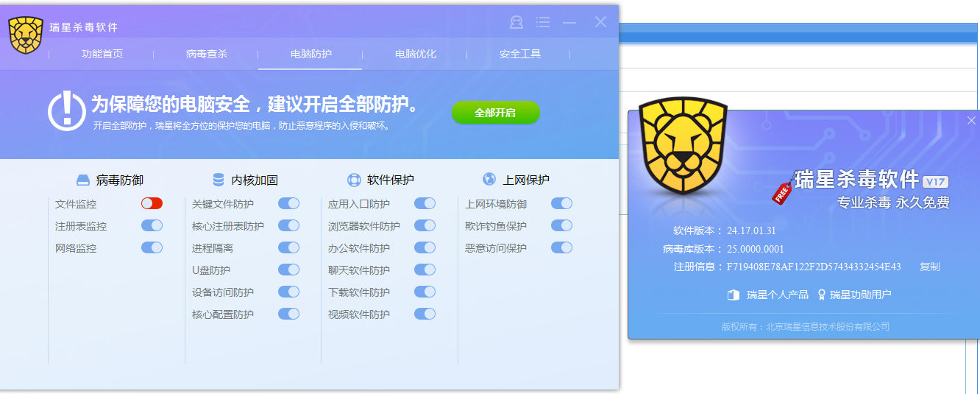The image size is (980, 394).
Task: Enable 文件监控 toggle
Action: click(152, 203)
